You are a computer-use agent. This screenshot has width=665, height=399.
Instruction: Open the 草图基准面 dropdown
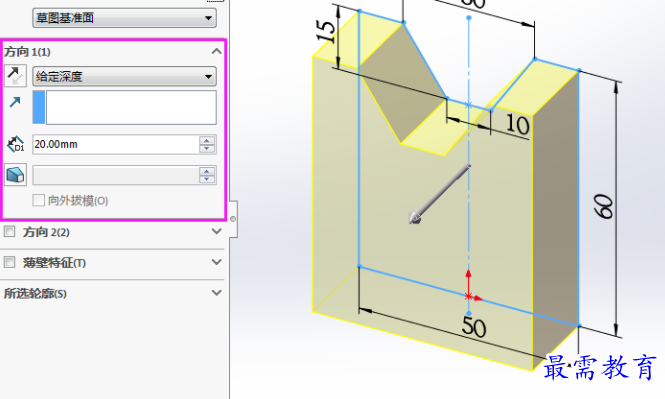[x=124, y=18]
